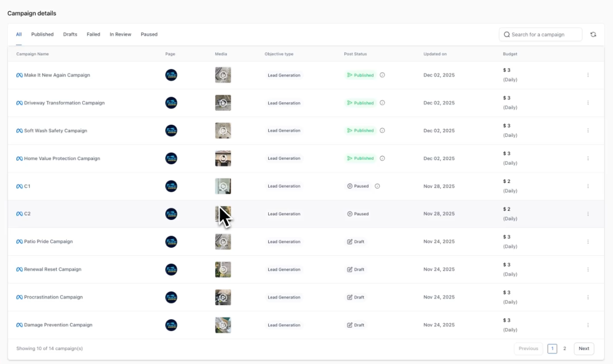The image size is (613, 364).
Task: Open media thumbnail for Damage Prevention Campaign
Action: [223, 325]
